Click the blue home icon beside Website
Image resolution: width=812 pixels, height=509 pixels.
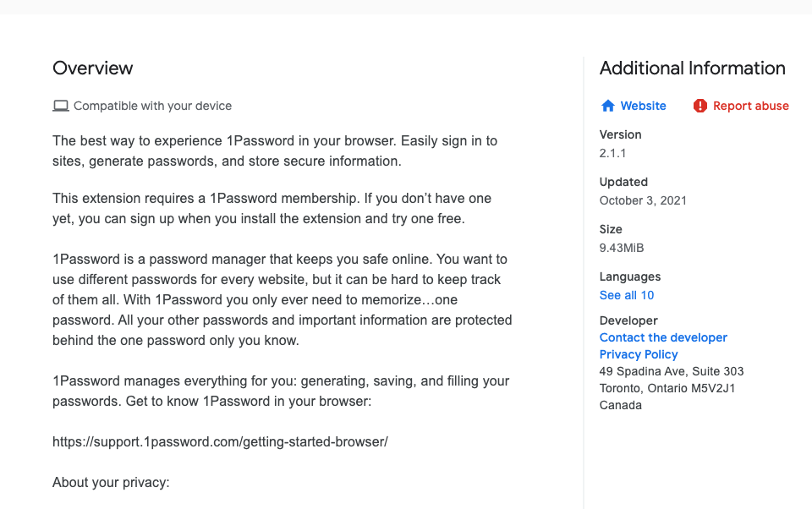[607, 106]
